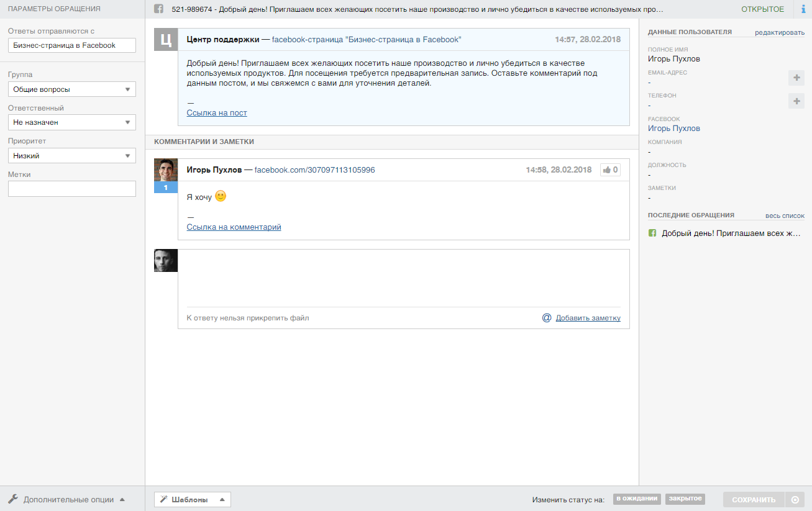Click the КОММЕНТАРИИ И ЗАМЕТКИ section header

click(204, 142)
